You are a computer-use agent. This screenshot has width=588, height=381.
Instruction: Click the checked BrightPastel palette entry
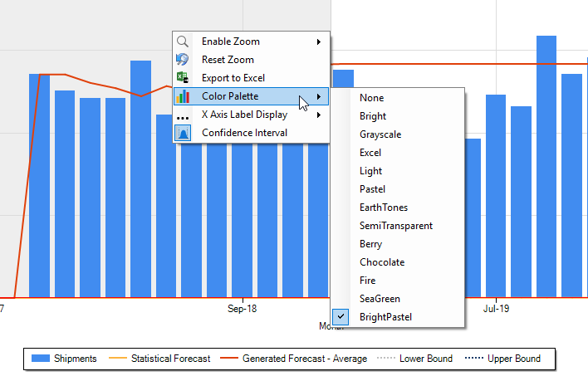(398, 317)
